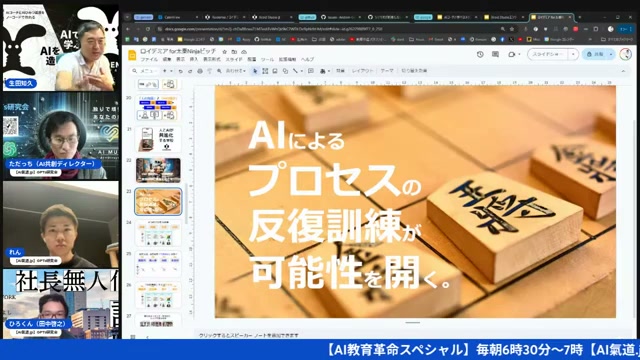Click the zoom magnifier tool icon
The height and width of the screenshot is (360, 640).
219,71
